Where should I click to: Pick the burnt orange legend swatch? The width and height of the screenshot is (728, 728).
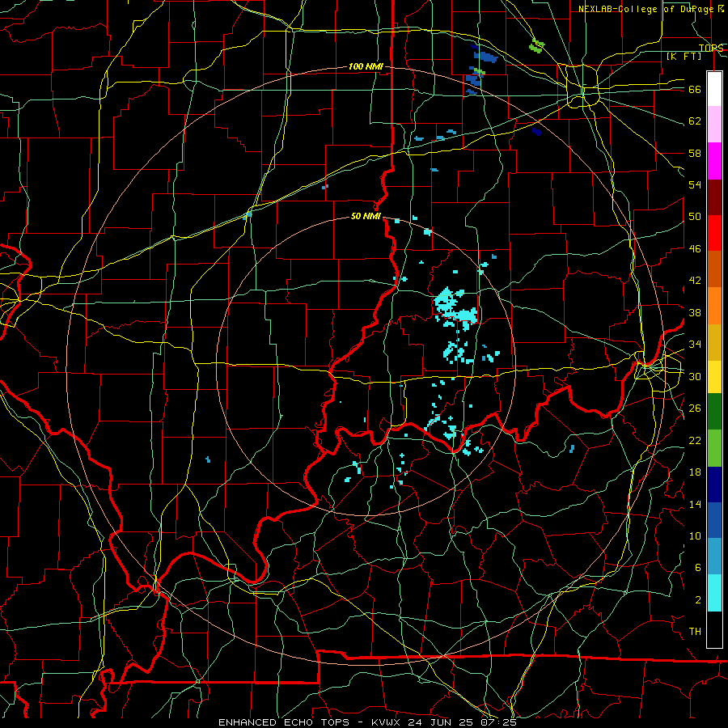714,269
